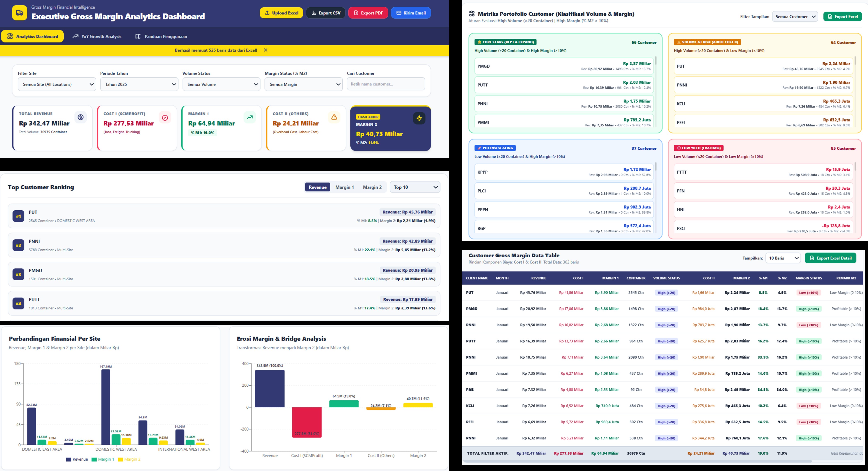Click the #4 rank badge for PUTT
The width and height of the screenshot is (868, 471).
click(18, 304)
